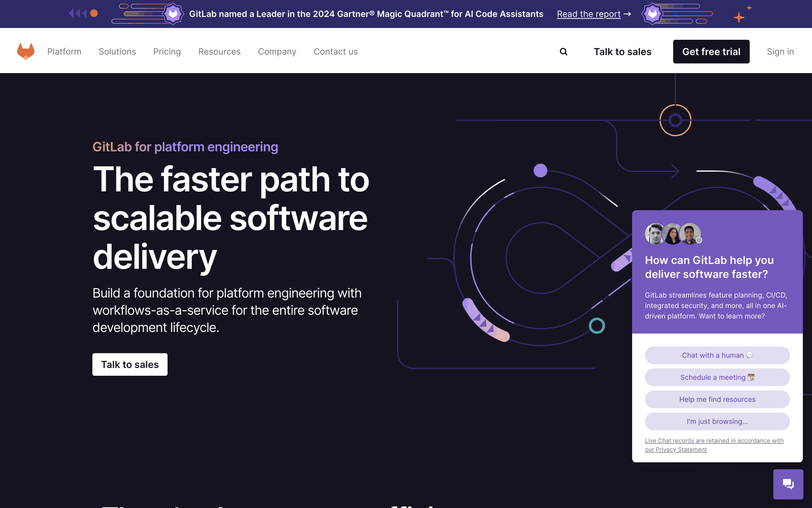The height and width of the screenshot is (508, 812).
Task: Open the Privacy Statement chat records link
Action: (714, 445)
